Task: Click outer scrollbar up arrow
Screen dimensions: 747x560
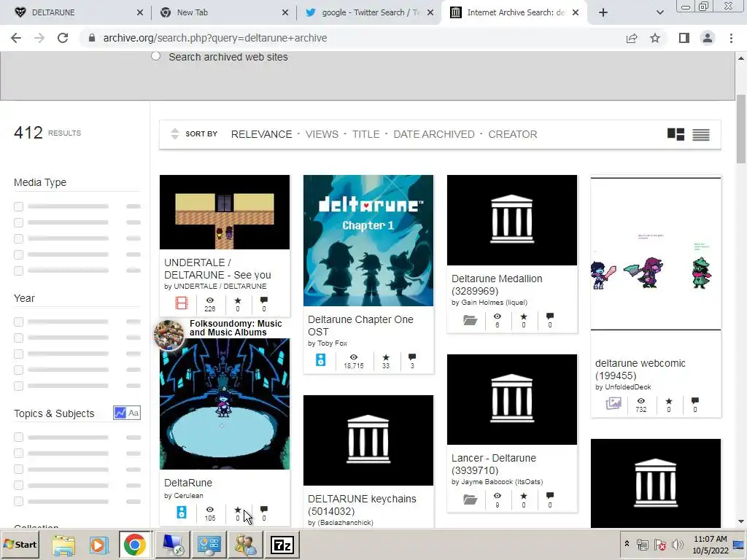Action: pyautogui.click(x=741, y=58)
